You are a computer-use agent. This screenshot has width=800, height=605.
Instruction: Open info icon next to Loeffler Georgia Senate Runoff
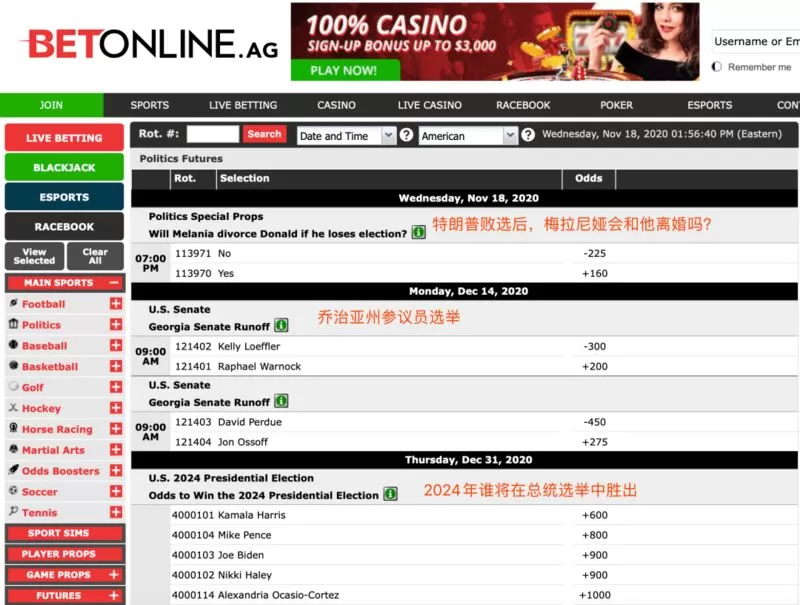click(281, 325)
